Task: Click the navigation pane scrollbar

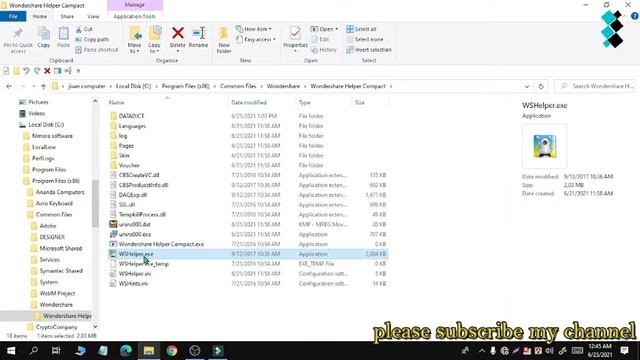Action: [95, 203]
